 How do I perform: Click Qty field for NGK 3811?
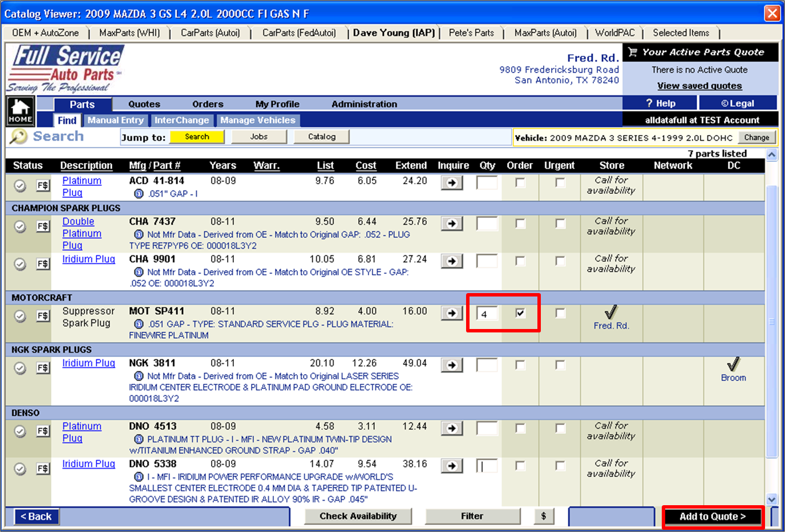tap(487, 365)
